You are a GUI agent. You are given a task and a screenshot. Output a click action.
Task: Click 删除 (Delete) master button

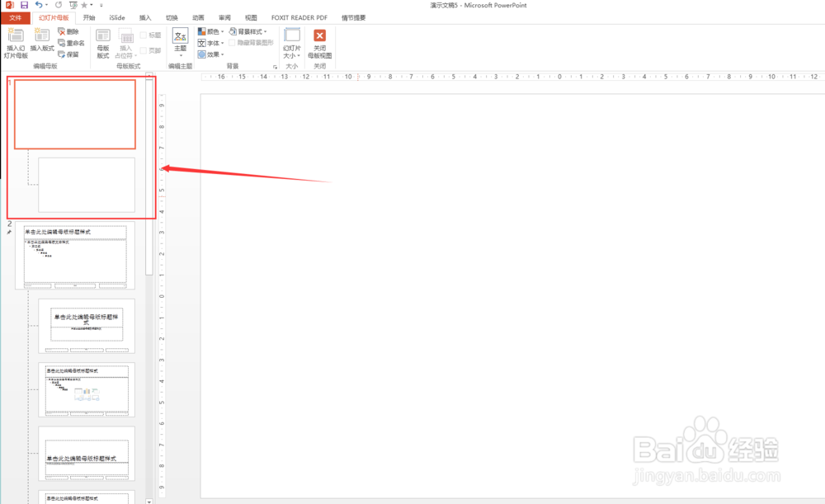tap(68, 31)
